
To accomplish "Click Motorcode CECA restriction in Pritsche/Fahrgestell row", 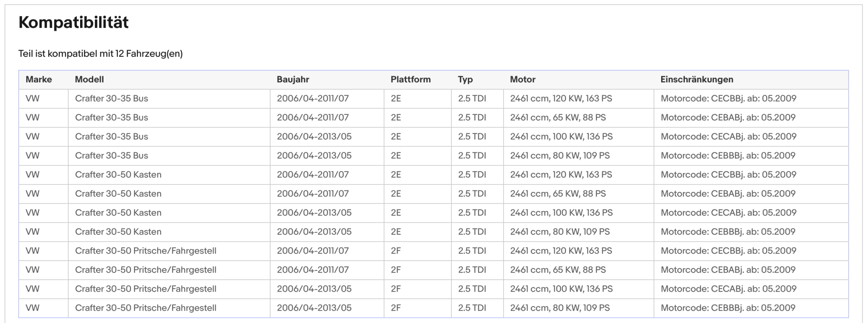I will click(729, 289).
